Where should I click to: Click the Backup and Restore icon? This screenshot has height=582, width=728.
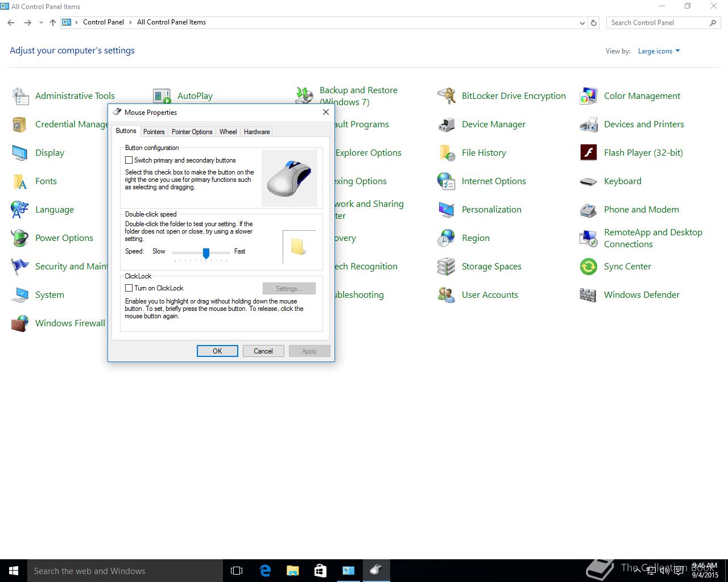(304, 96)
